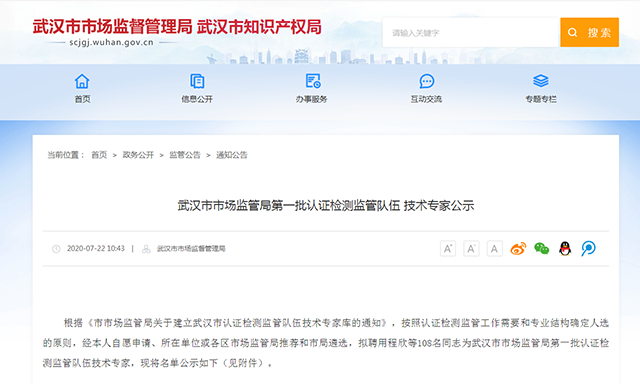This screenshot has height=384, width=640.
Task: Open the 办事服务 menu label
Action: point(312,99)
